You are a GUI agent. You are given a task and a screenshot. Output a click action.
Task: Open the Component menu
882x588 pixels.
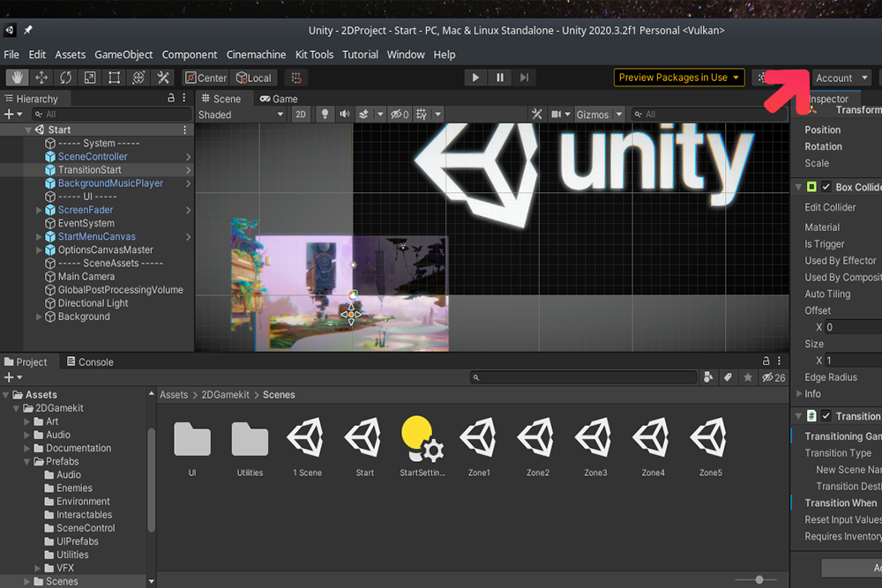coord(190,55)
